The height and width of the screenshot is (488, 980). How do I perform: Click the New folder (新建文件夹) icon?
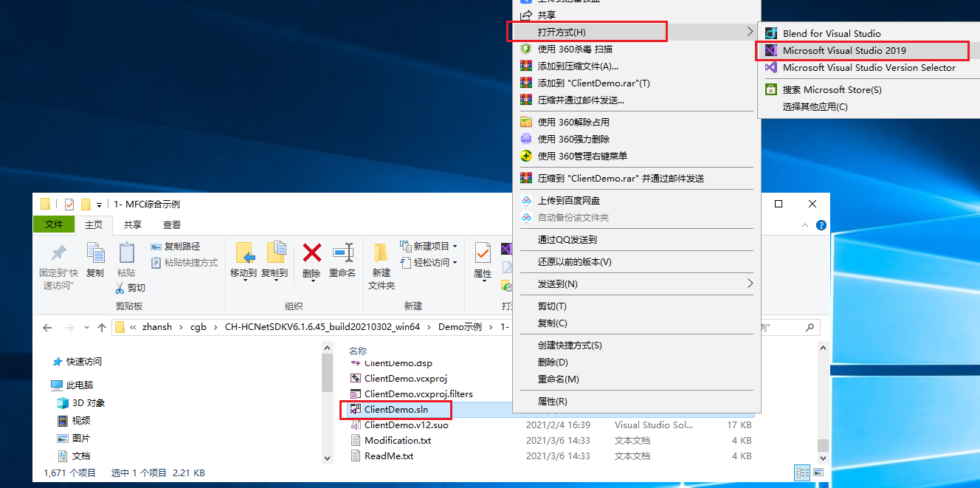[x=382, y=253]
